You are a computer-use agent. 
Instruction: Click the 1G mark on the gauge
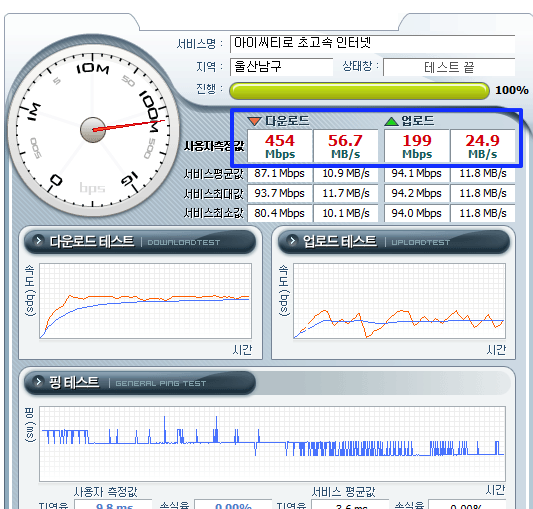130,179
